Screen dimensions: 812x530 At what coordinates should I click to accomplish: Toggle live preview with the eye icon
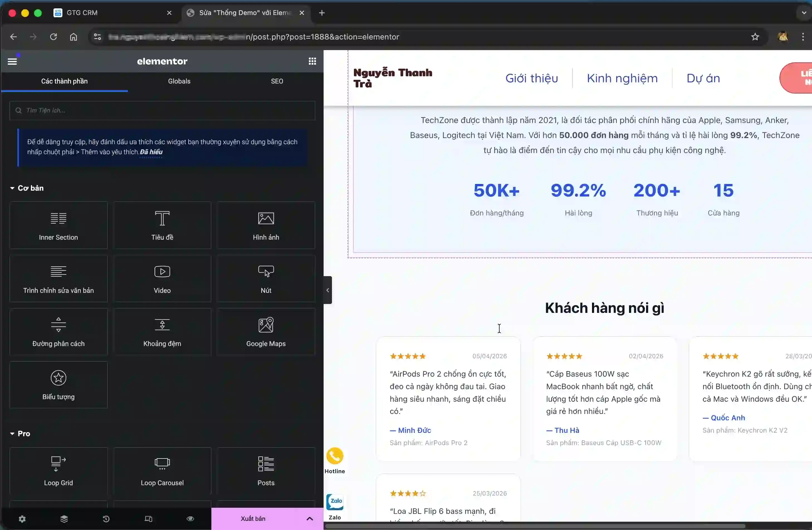pos(190,519)
